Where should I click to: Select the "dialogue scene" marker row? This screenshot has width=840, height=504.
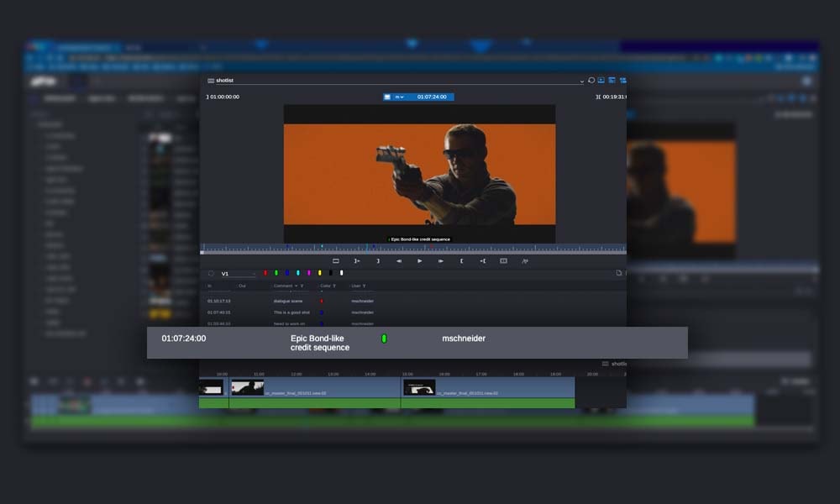pos(412,301)
